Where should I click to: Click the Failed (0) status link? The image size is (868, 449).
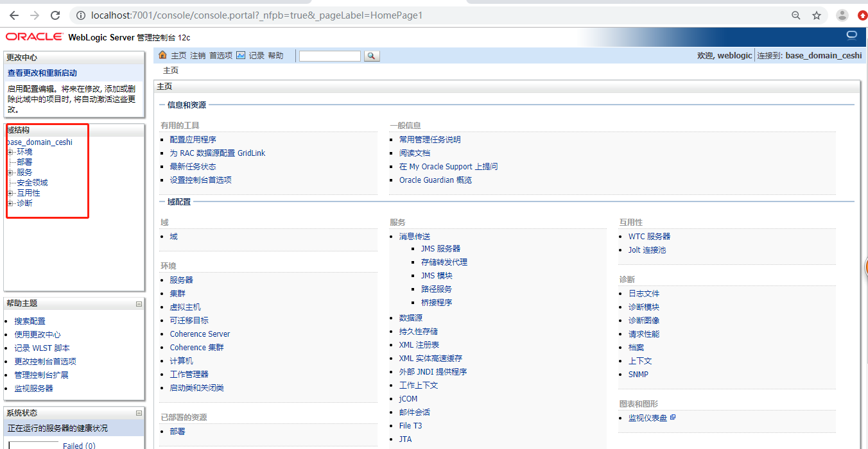79,445
